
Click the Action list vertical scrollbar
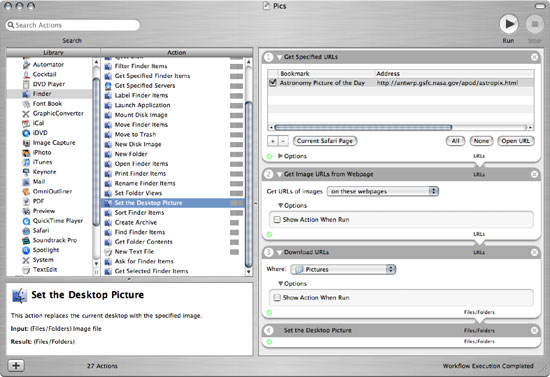249,184
